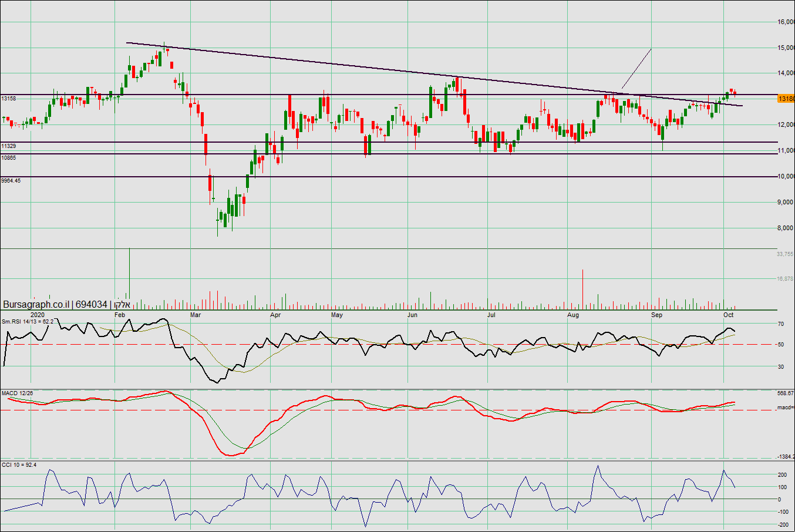The width and height of the screenshot is (795, 532).
Task: Click the 11,000 price axis label
Action: 786,150
